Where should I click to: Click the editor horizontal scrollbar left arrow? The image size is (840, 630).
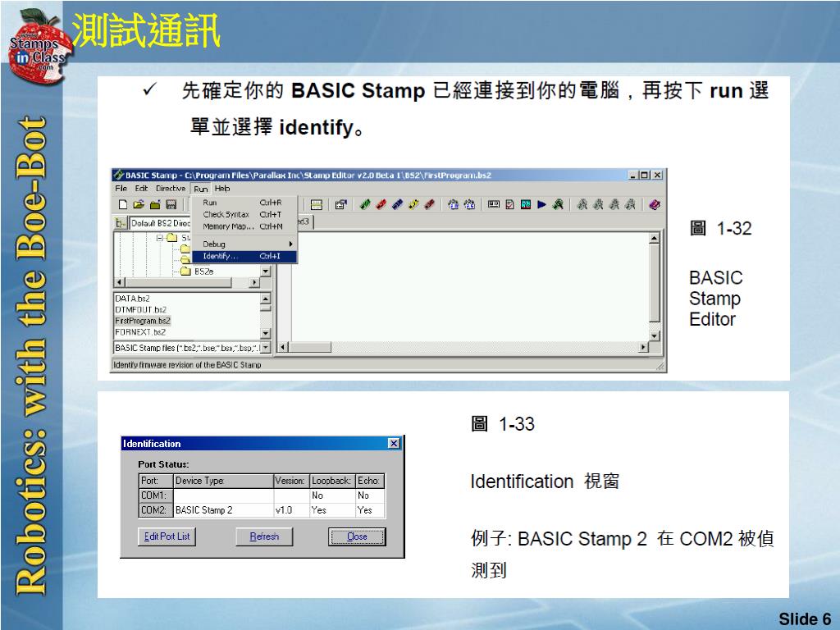[x=283, y=347]
